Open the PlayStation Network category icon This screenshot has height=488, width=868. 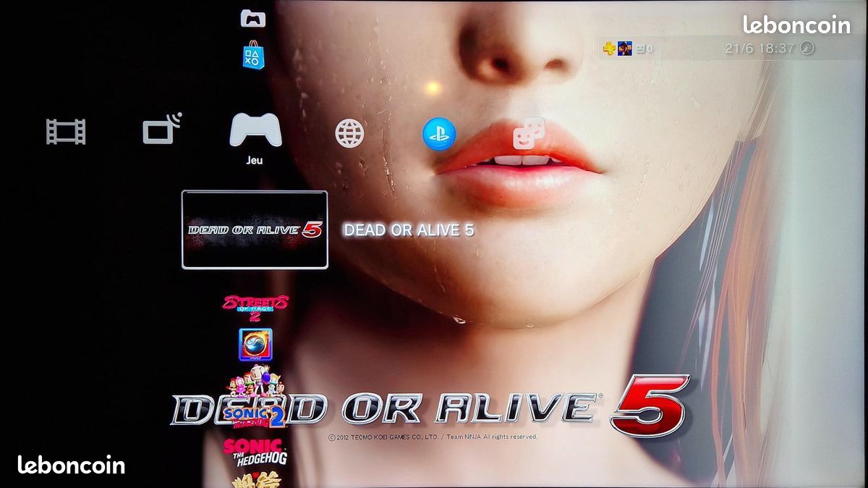[x=439, y=134]
